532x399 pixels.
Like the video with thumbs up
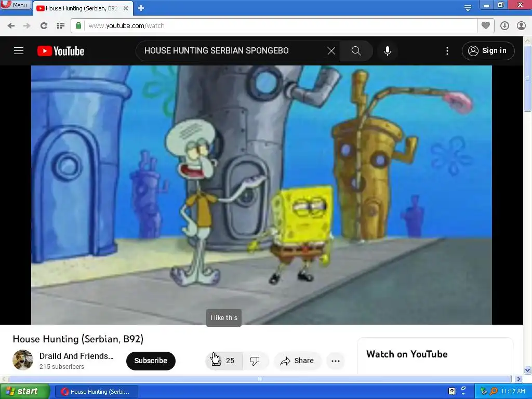coord(224,361)
